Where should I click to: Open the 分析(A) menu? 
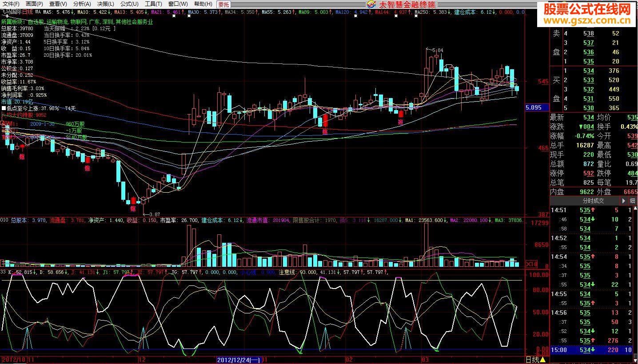pyautogui.click(x=82, y=4)
